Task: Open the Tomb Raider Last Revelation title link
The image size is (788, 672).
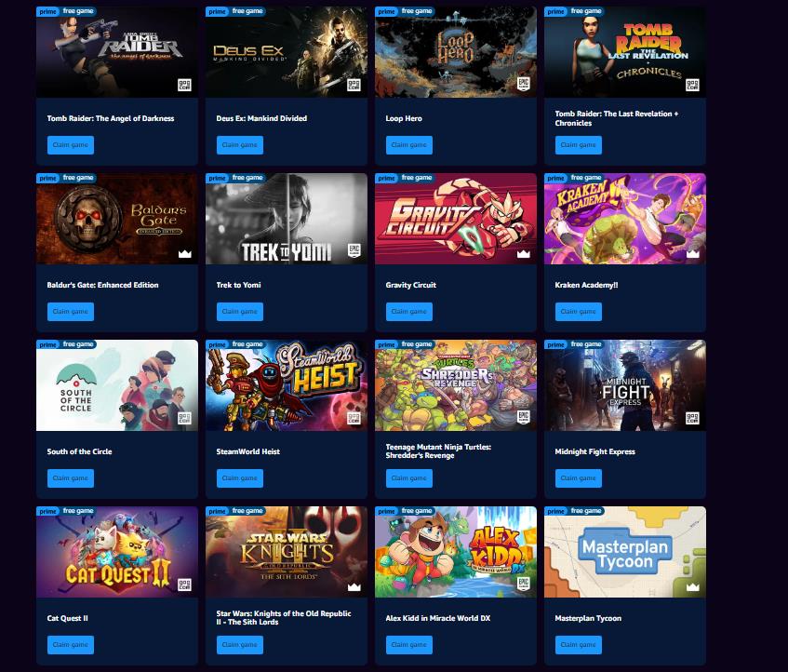Action: 617,118
